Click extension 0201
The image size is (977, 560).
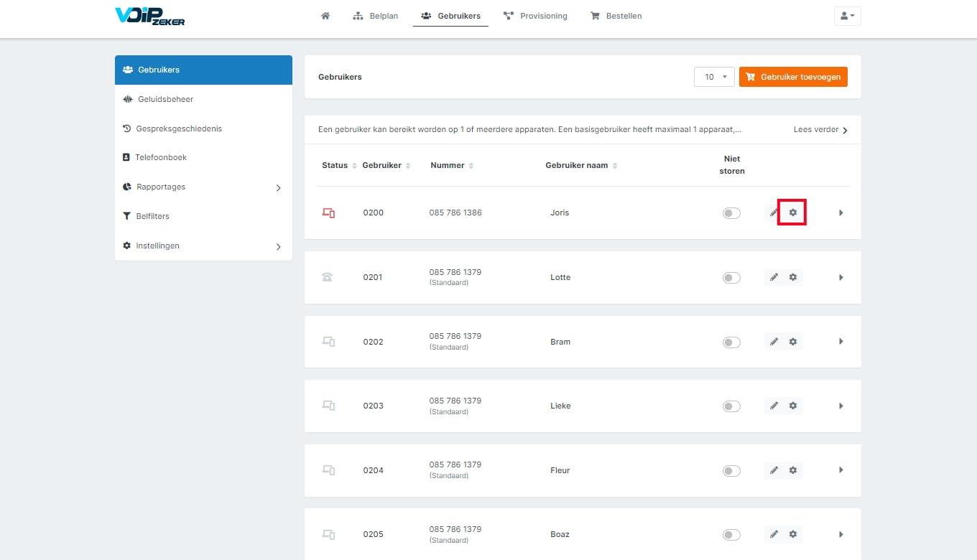coord(373,277)
